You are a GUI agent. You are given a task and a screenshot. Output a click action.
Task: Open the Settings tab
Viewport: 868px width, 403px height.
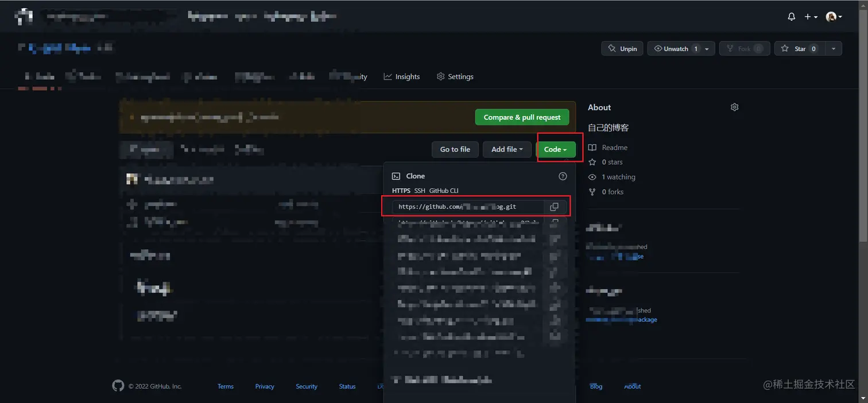[455, 76]
